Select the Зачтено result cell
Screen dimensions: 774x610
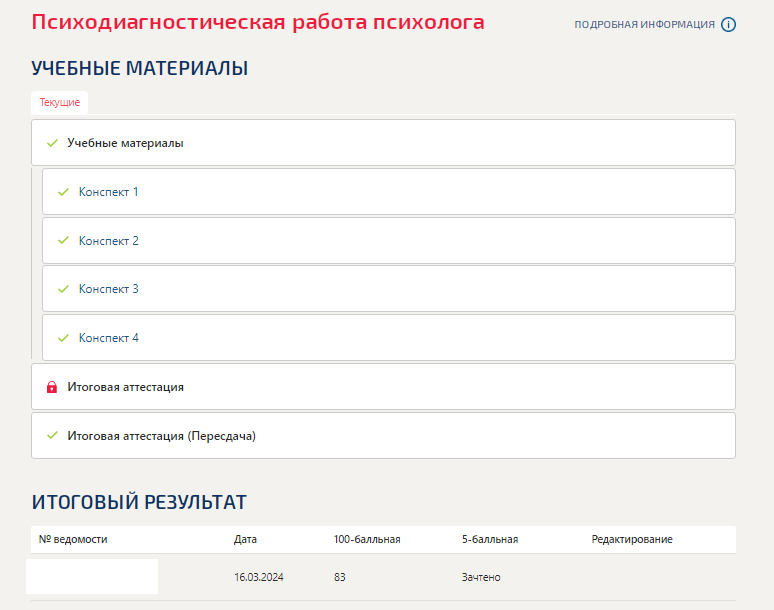[x=481, y=577]
